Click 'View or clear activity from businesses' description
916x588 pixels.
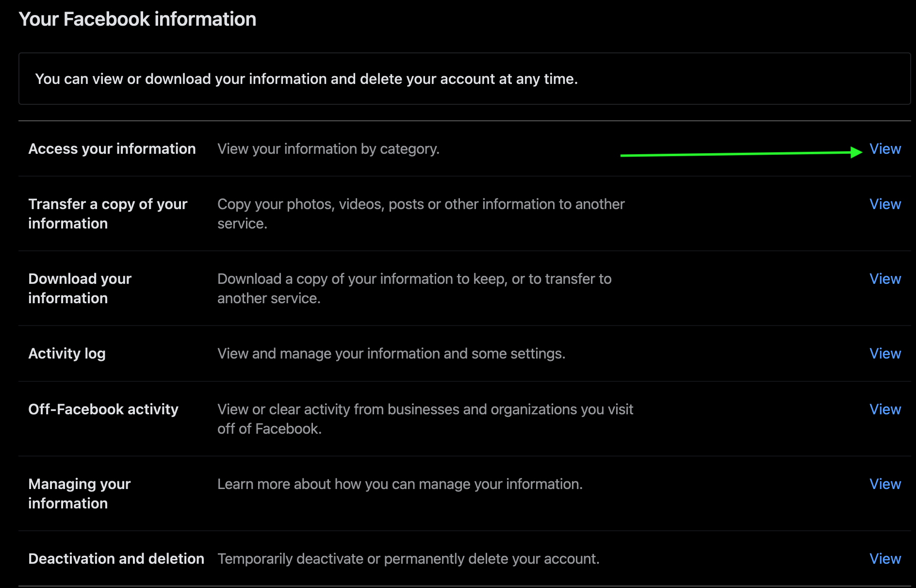click(425, 419)
